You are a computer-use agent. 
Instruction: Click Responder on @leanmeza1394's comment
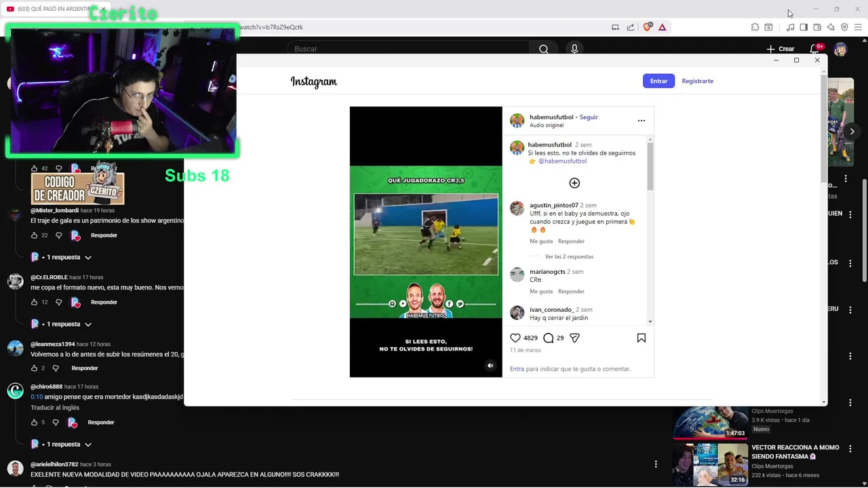tap(85, 368)
